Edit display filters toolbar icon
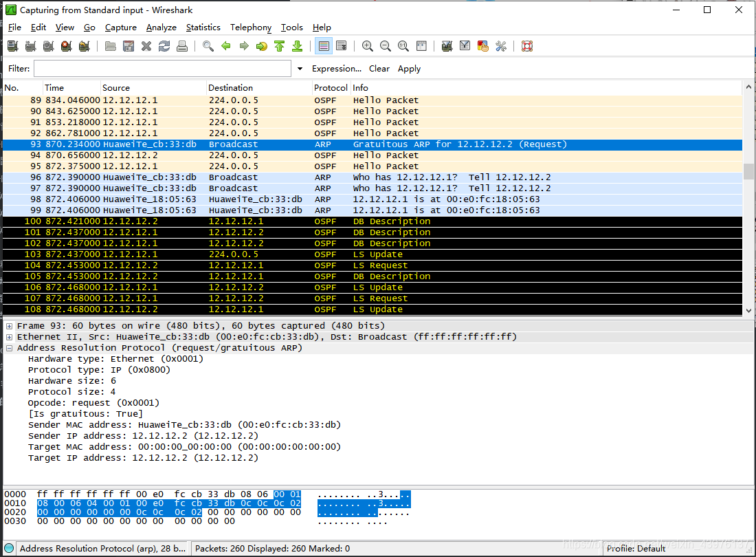Image resolution: width=756 pixels, height=557 pixels. tap(465, 46)
